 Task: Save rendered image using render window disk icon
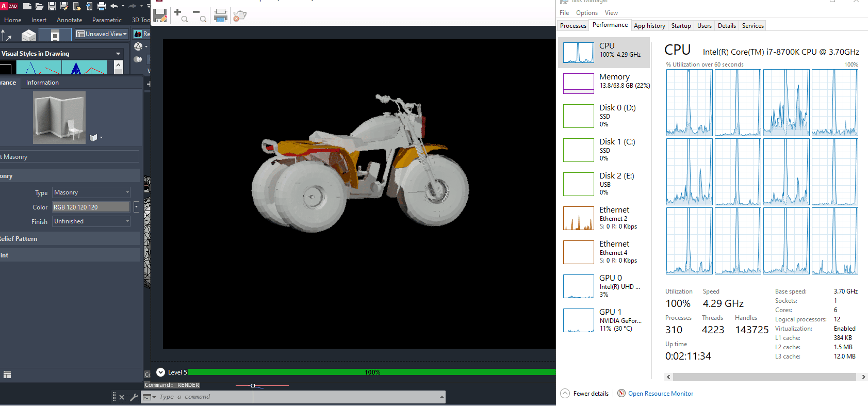(x=160, y=15)
